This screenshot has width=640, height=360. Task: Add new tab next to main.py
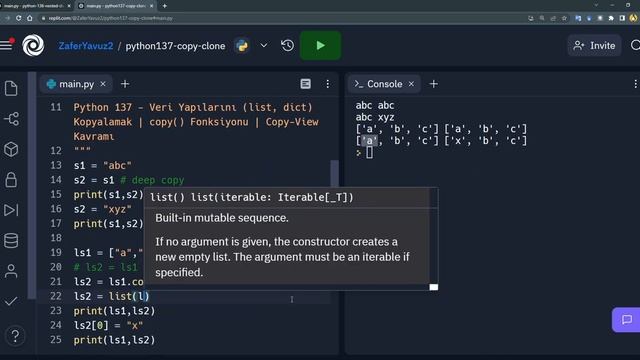(125, 84)
